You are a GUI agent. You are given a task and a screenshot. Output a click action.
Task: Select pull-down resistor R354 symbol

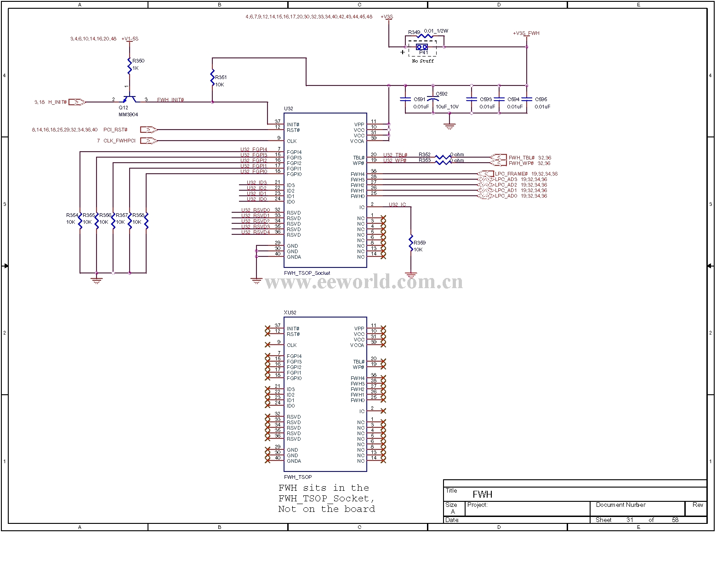point(80,221)
